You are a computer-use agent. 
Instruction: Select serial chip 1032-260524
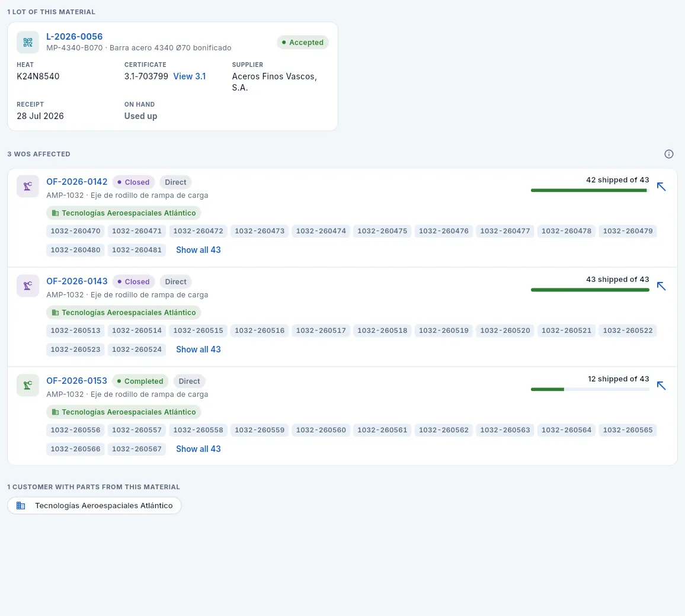click(x=137, y=349)
